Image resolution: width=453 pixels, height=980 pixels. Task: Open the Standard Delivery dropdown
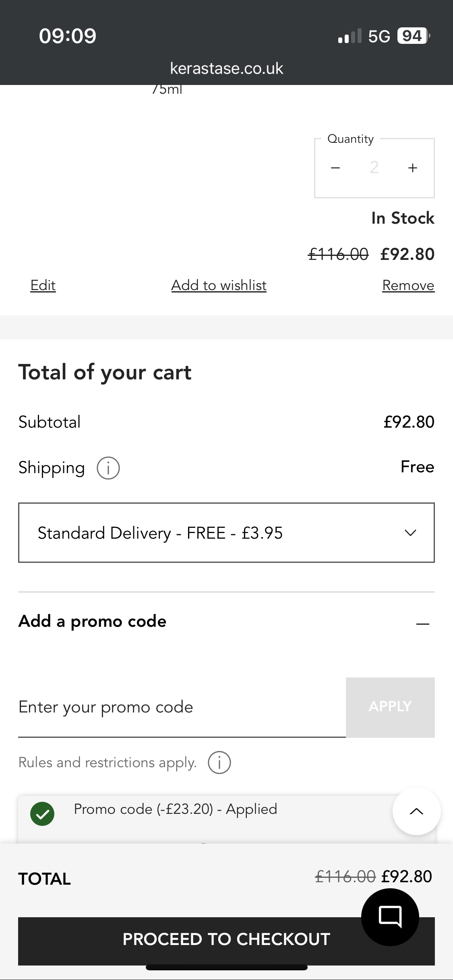[x=226, y=533]
